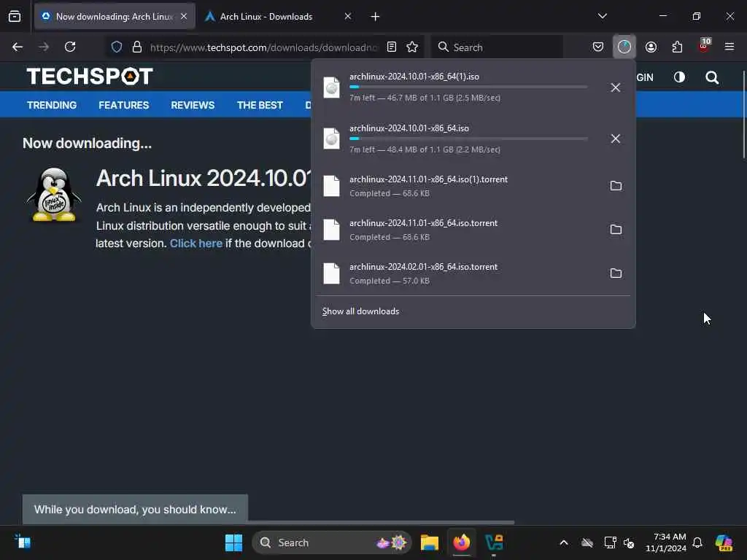Click Show all downloads

pos(360,311)
